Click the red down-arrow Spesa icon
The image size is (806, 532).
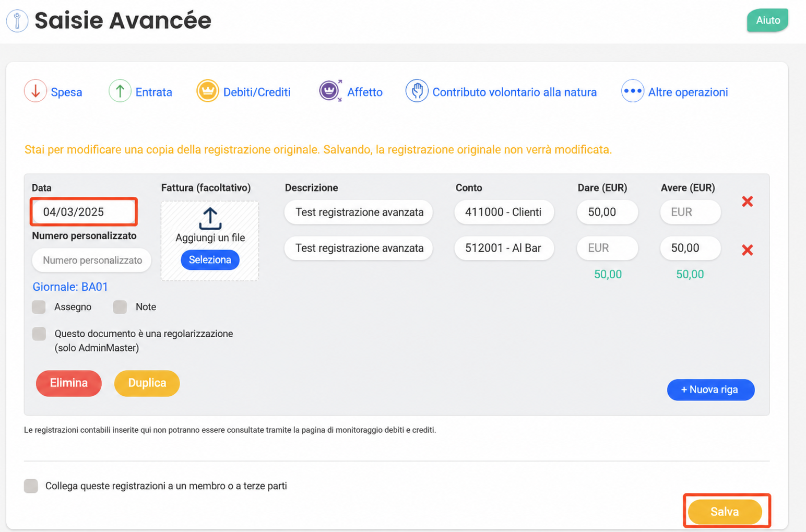[x=35, y=91]
